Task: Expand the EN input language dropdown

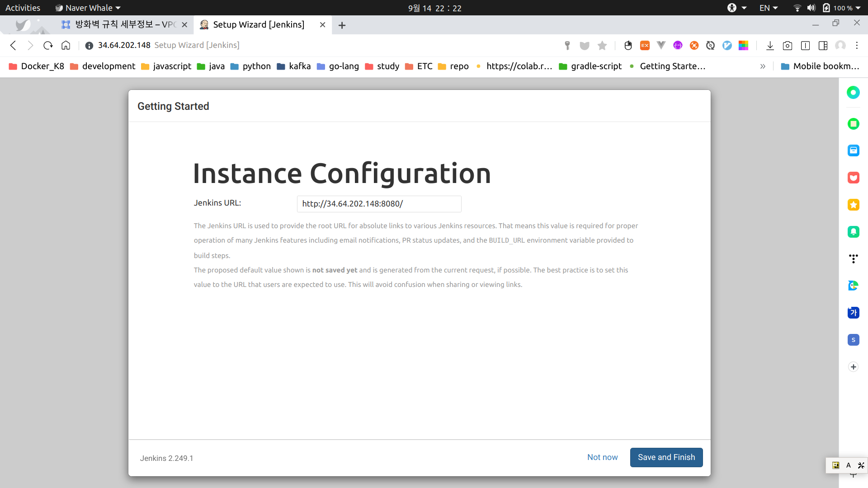Action: point(768,8)
